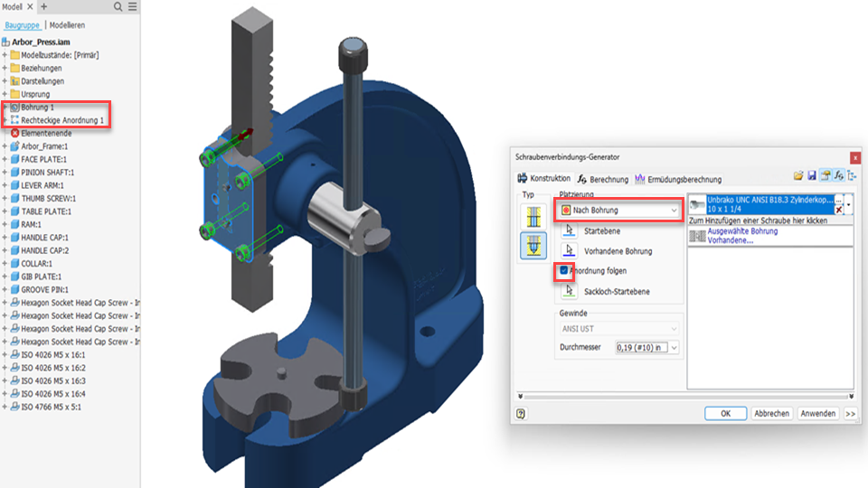Click the Durchmesser 0,19 (#10) in field
868x488 pixels.
click(x=642, y=347)
